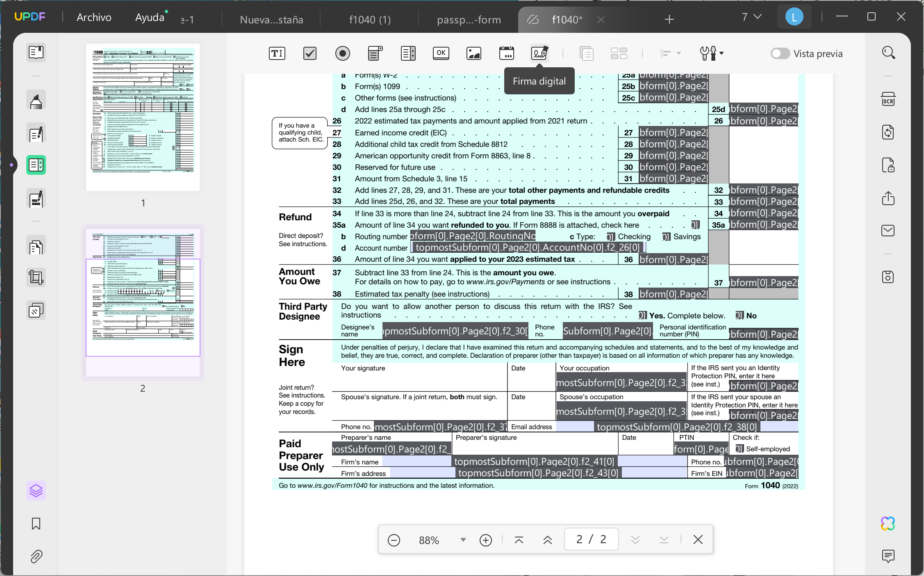Check the Savings account type box
This screenshot has height=576, width=924.
tap(666, 237)
